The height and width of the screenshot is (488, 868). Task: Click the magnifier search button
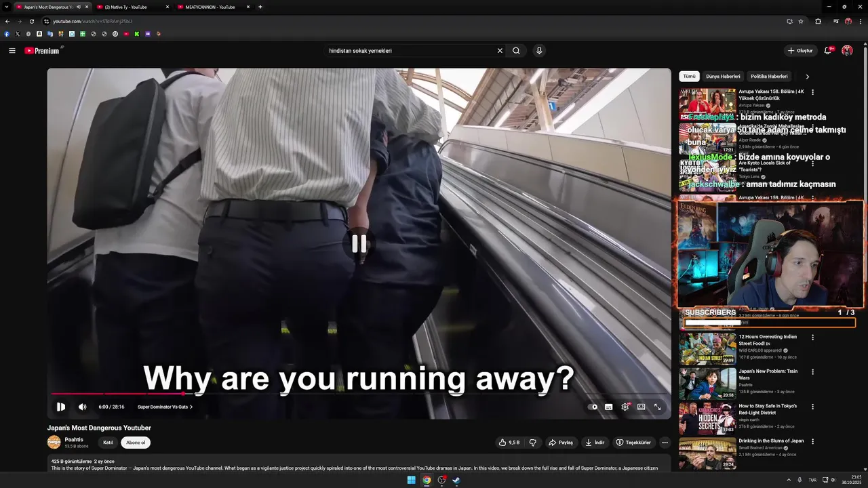(x=516, y=51)
